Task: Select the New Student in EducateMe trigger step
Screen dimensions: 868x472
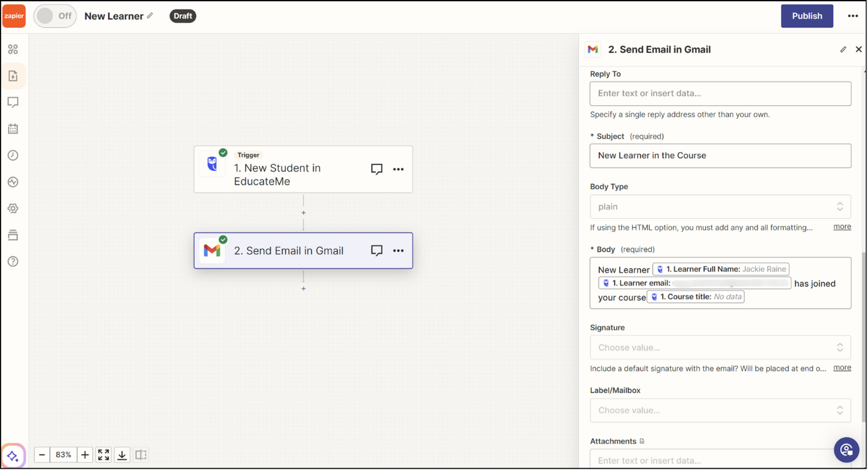Action: [303, 169]
